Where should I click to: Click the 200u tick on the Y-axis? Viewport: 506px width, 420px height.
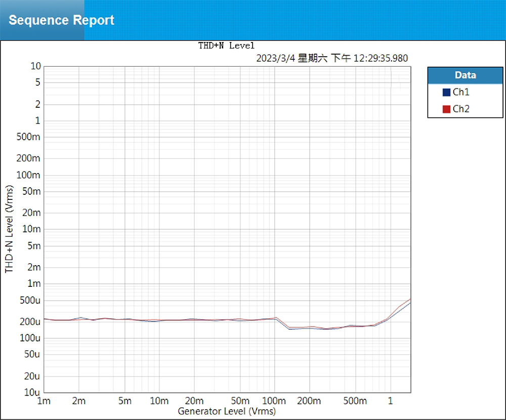pos(30,322)
